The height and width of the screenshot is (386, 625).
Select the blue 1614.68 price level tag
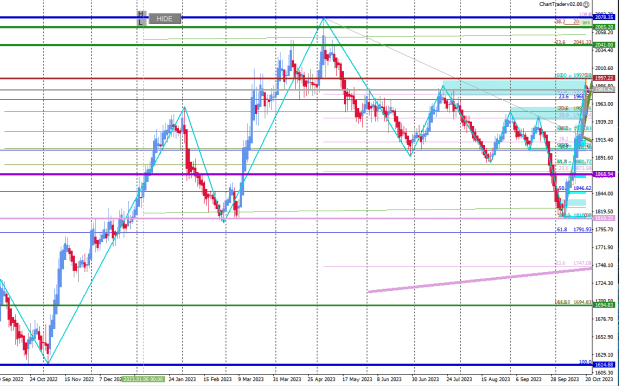(x=604, y=364)
